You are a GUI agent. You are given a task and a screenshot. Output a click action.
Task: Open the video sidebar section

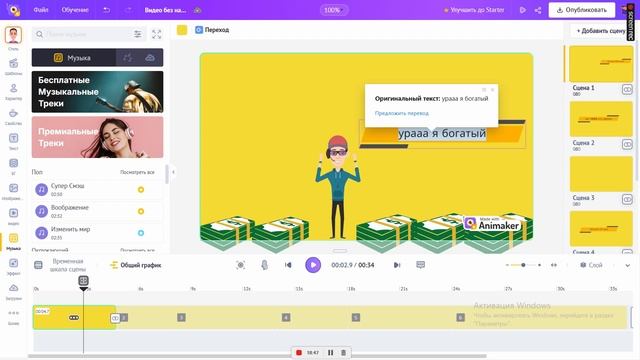13,216
